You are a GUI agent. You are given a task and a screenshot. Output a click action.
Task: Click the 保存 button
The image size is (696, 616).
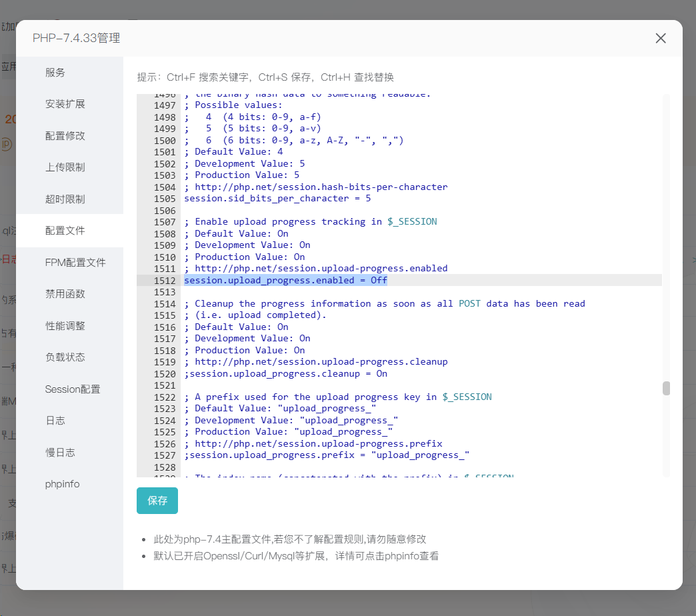coord(157,501)
